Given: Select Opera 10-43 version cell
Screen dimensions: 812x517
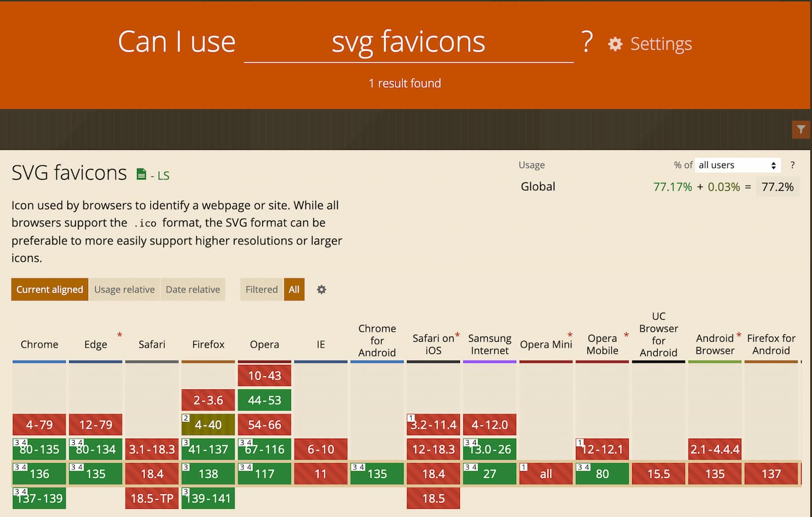Looking at the screenshot, I should [x=264, y=375].
